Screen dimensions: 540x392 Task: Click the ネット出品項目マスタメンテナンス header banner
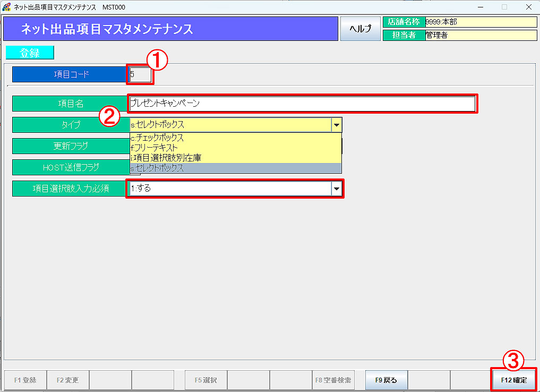pos(170,29)
